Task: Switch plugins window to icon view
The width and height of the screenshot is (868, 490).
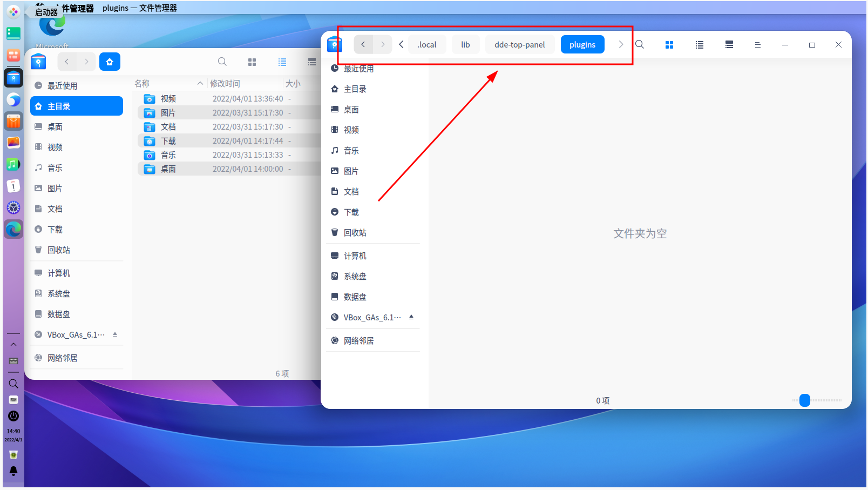Action: point(669,45)
